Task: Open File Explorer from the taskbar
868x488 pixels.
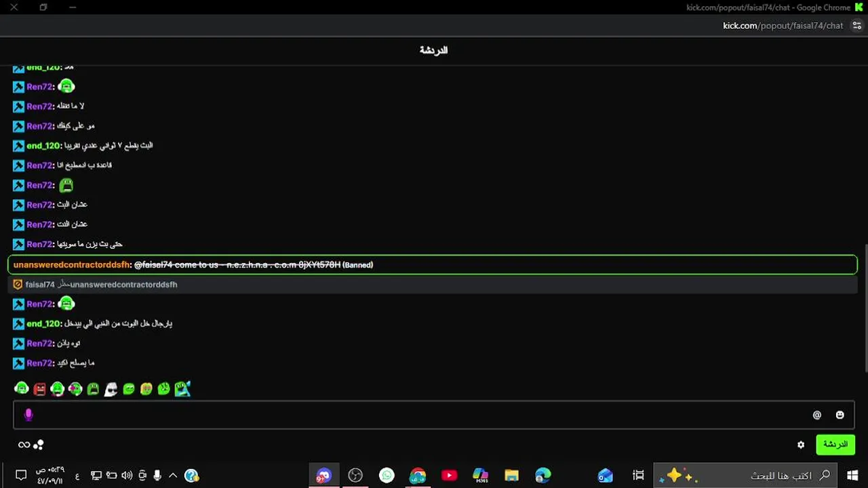Action: pos(511,475)
